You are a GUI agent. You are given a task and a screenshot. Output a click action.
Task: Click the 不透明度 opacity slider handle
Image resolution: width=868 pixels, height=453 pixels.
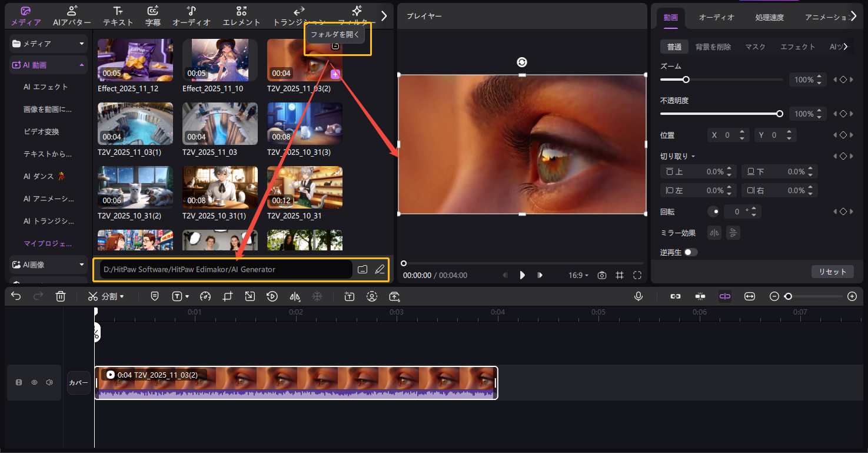pos(780,114)
